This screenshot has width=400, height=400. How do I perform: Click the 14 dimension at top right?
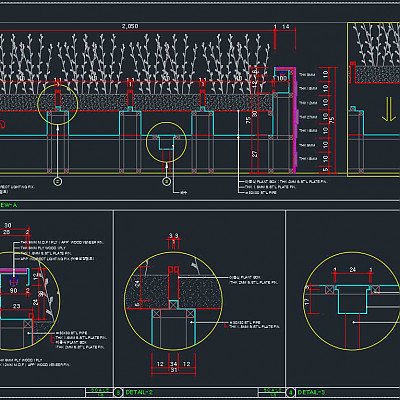click(x=285, y=27)
